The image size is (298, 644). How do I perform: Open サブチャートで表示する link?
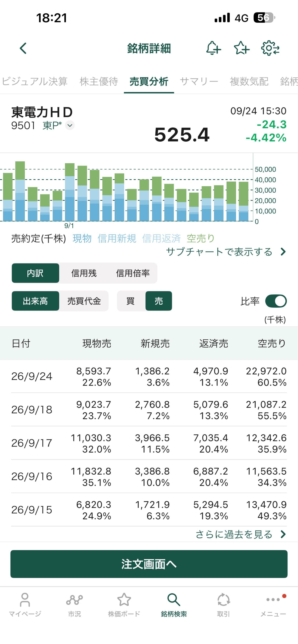[226, 252]
